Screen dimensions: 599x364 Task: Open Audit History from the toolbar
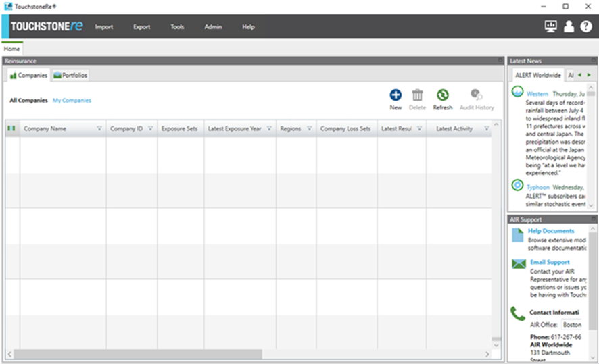(x=476, y=95)
